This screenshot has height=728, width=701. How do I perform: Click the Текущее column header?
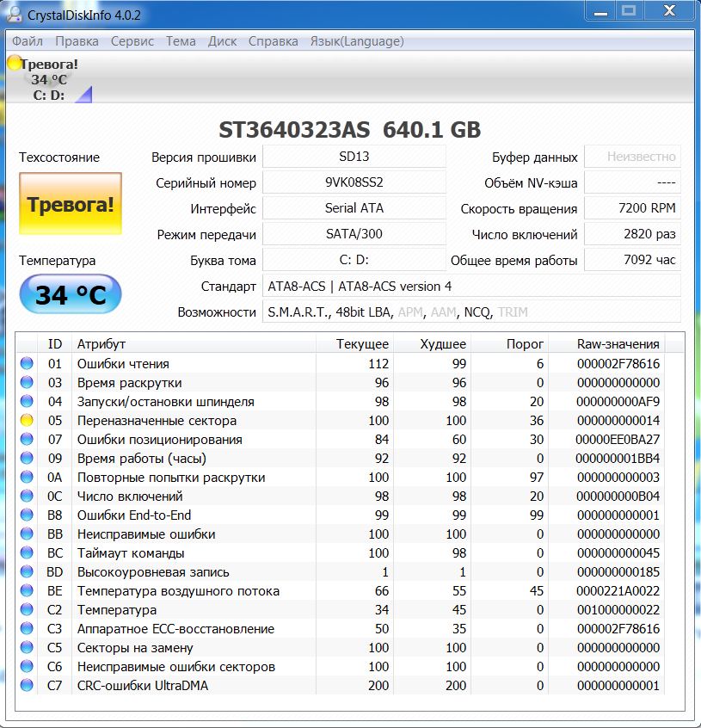click(x=355, y=344)
